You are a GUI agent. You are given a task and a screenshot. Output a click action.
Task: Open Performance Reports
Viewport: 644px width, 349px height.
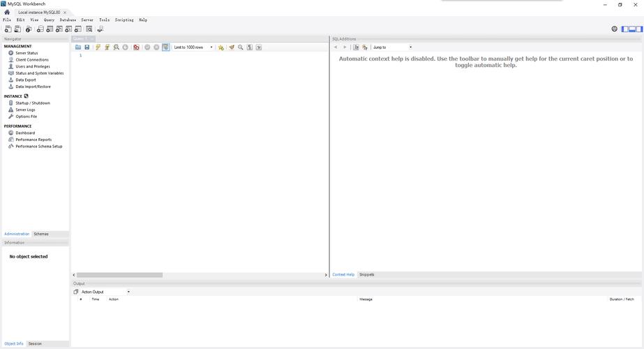pos(33,140)
